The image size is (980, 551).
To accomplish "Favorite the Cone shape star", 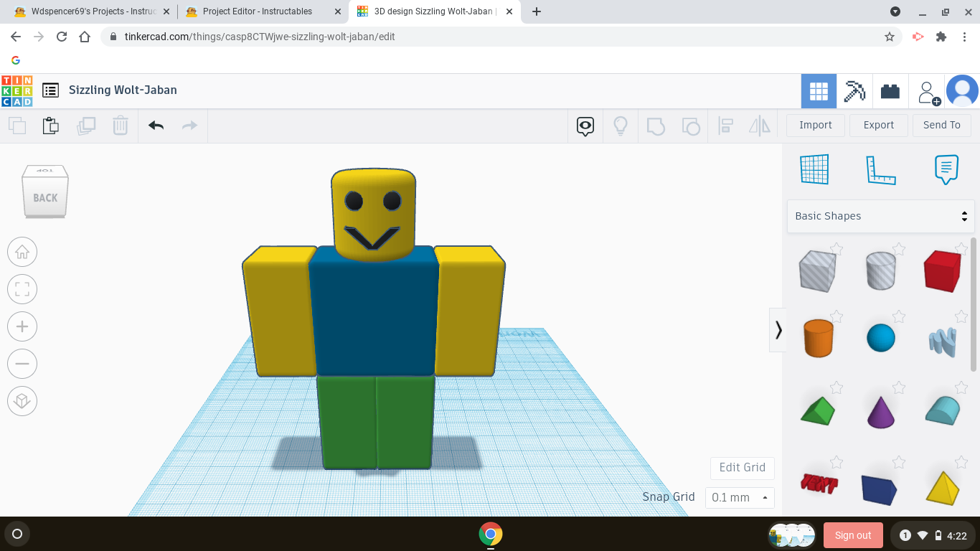I will click(x=899, y=388).
